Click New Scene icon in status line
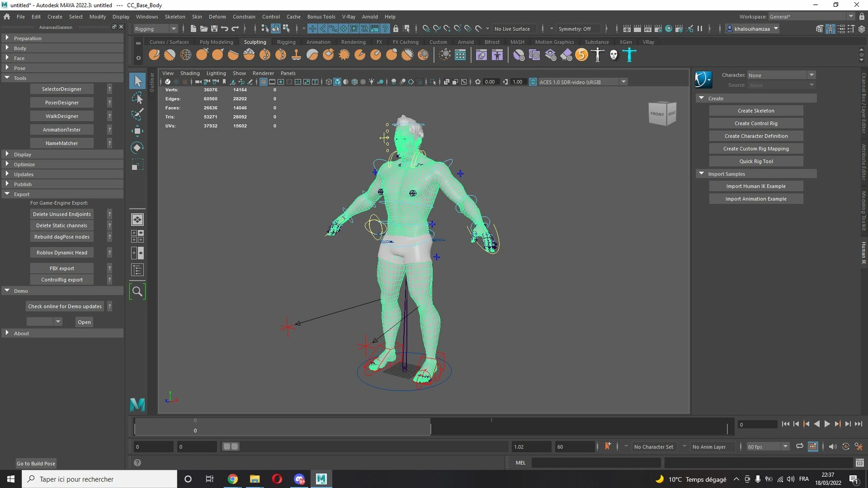 (193, 29)
